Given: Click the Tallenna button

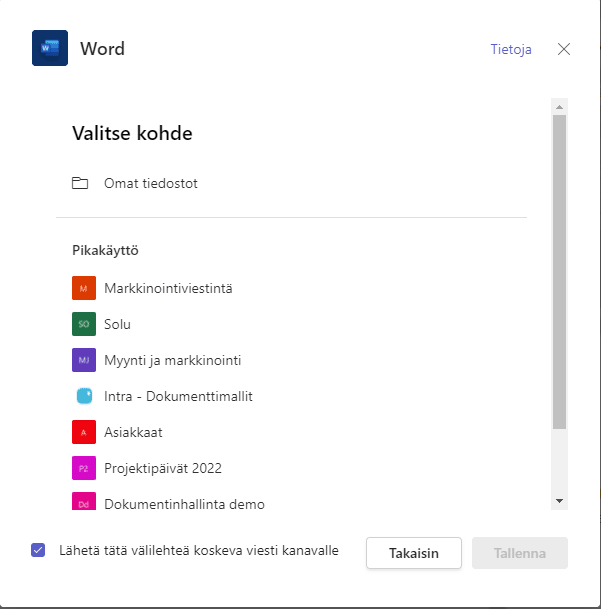Looking at the screenshot, I should 520,553.
